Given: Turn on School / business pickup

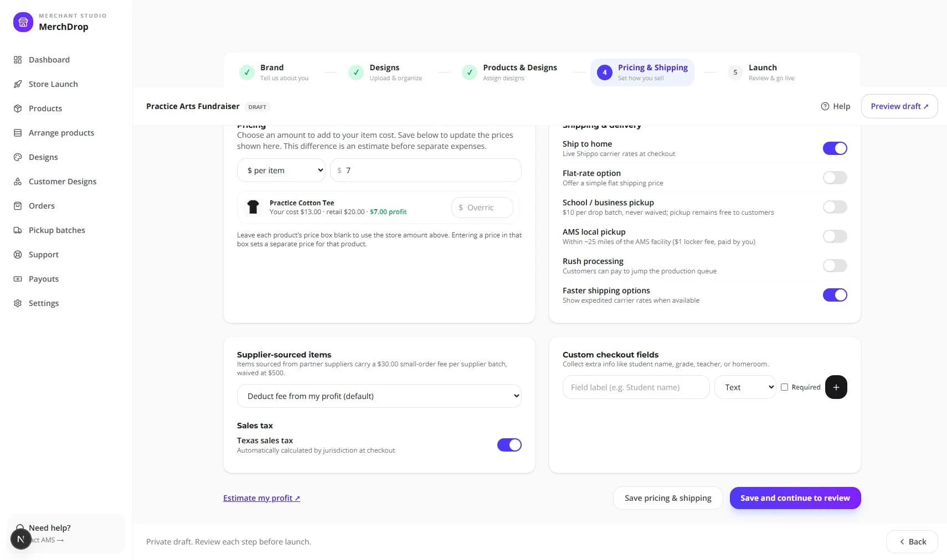Looking at the screenshot, I should pyautogui.click(x=835, y=207).
